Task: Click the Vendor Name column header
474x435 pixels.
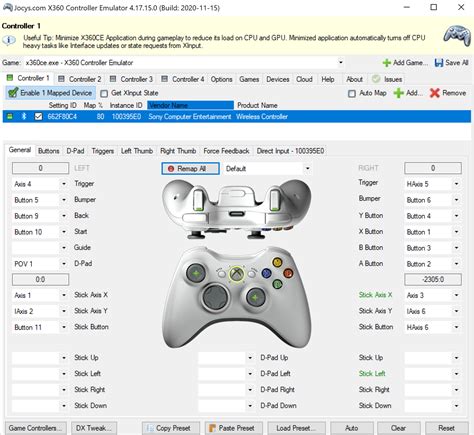Action: point(190,105)
